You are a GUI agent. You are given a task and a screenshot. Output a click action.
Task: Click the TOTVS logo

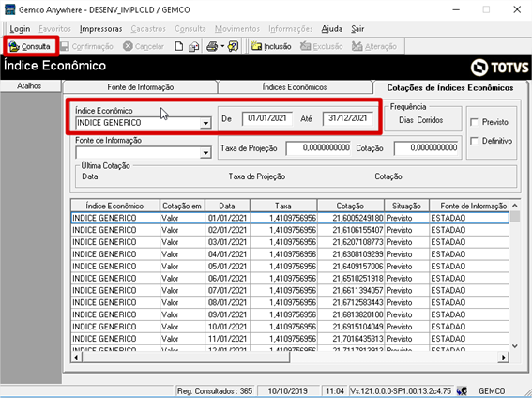[499, 68]
